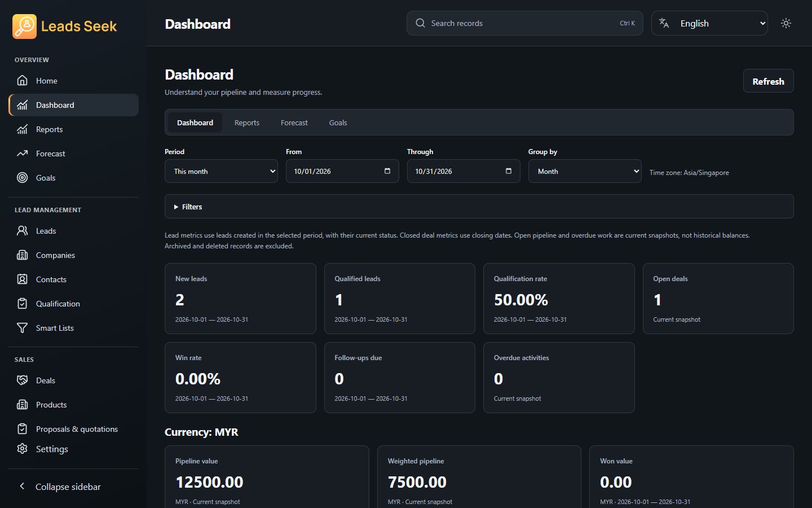Open the Qualification sidebar item

73,304
